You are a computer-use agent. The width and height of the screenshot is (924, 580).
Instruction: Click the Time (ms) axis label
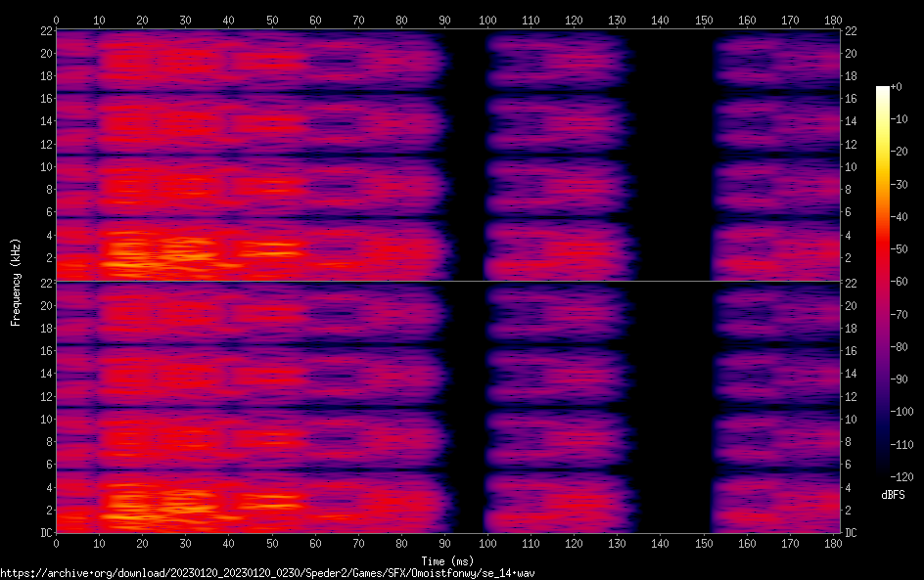tap(447, 560)
